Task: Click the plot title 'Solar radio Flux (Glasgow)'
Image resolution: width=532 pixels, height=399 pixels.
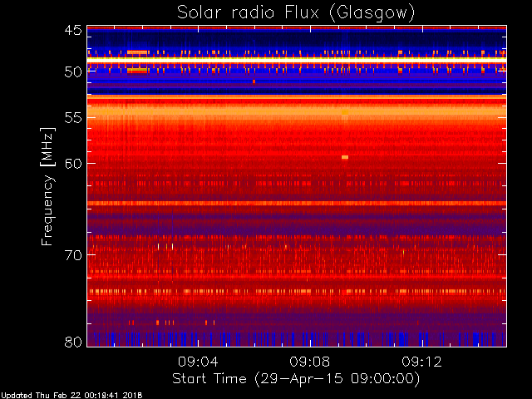Action: tap(296, 13)
